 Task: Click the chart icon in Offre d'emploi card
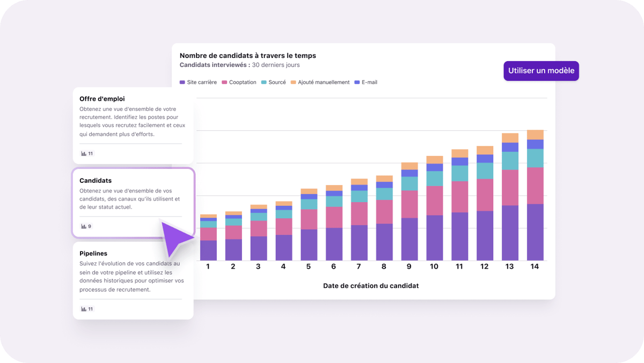click(84, 154)
